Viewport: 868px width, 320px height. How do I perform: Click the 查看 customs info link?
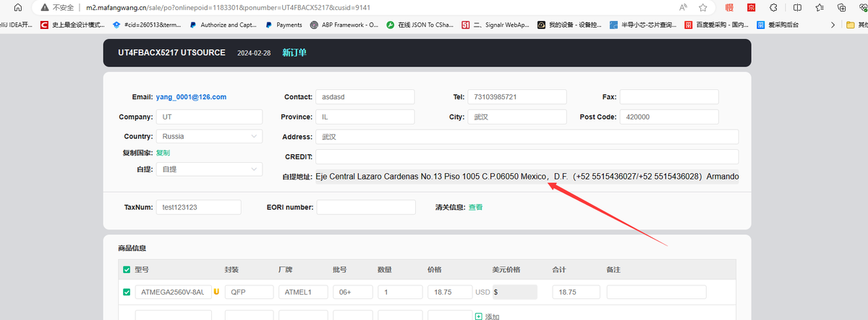pos(475,207)
